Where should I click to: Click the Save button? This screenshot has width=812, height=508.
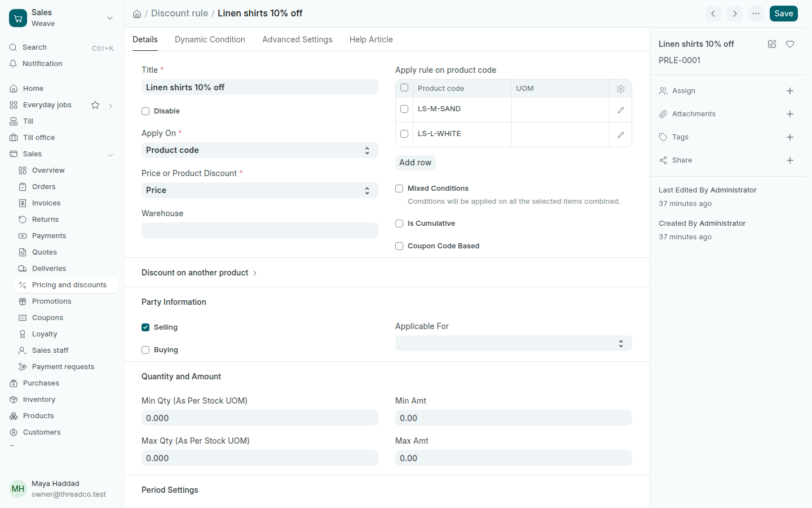coord(784,14)
